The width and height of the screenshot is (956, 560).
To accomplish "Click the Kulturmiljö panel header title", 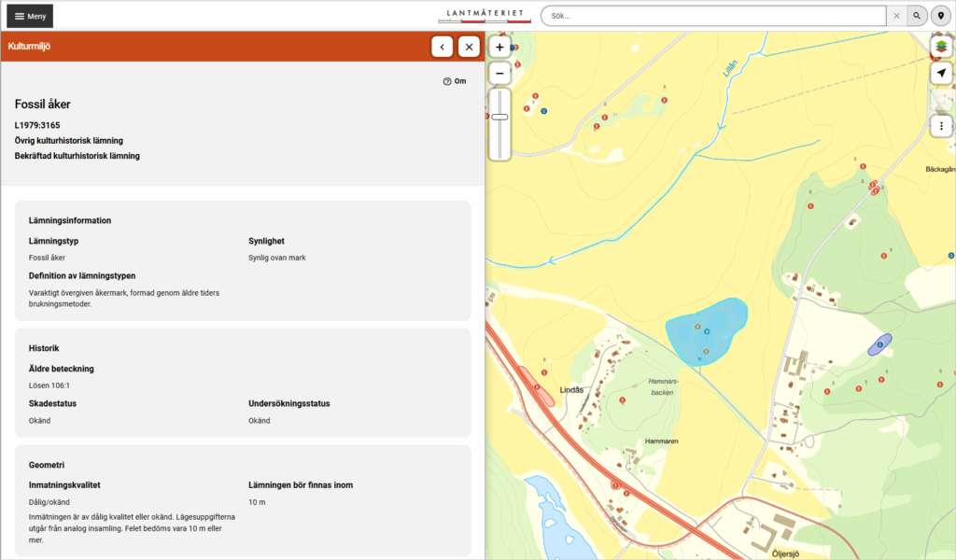I will pyautogui.click(x=29, y=46).
